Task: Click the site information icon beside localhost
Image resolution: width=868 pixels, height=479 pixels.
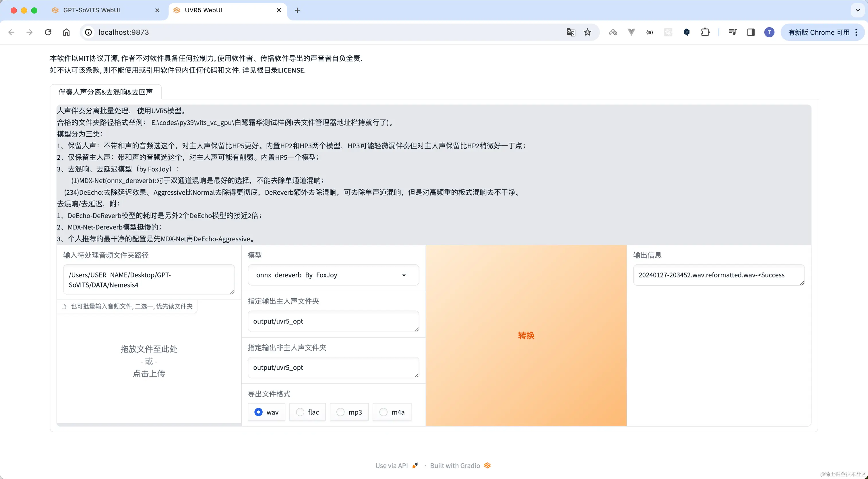Action: coord(88,32)
